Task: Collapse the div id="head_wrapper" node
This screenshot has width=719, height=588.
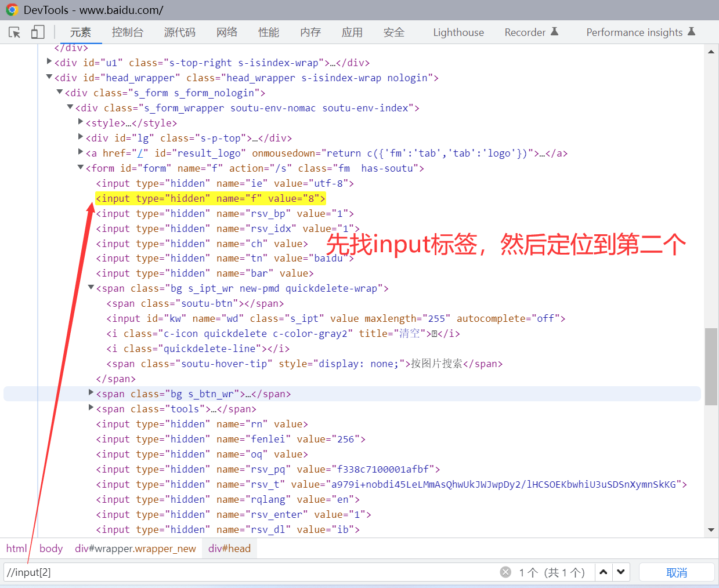Action: [x=49, y=77]
